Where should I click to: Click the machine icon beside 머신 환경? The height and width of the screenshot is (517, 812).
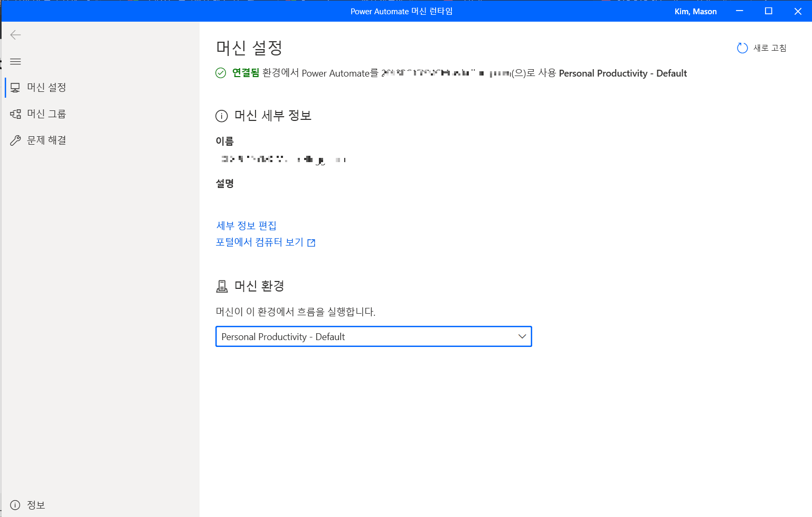[x=222, y=286]
